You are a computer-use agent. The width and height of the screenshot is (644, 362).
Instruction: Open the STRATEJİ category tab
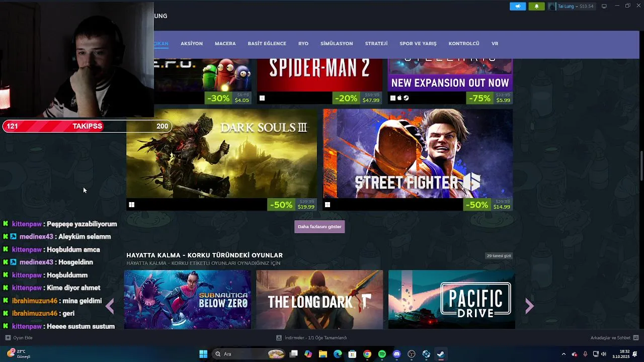(x=376, y=44)
